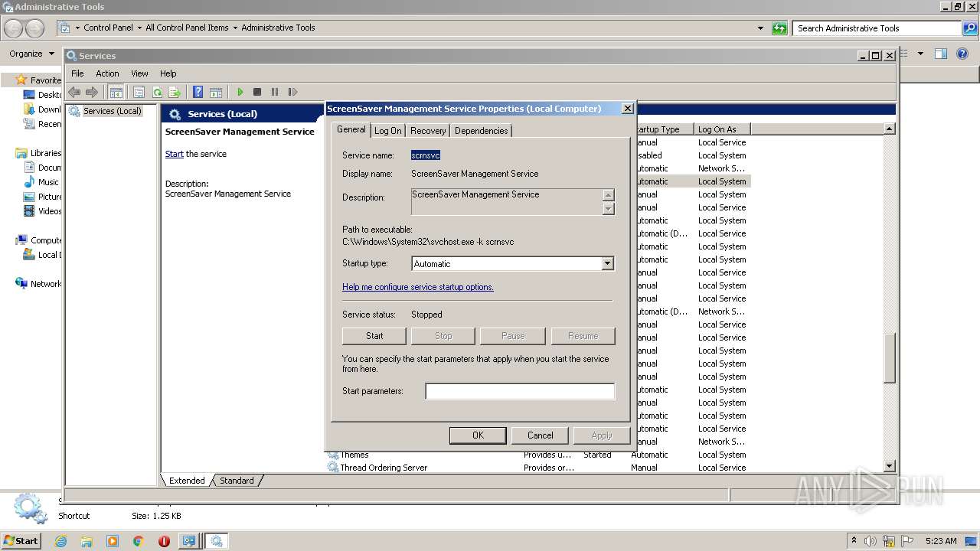
Task: Click the Internet Explorer taskbar icon
Action: coord(60,541)
